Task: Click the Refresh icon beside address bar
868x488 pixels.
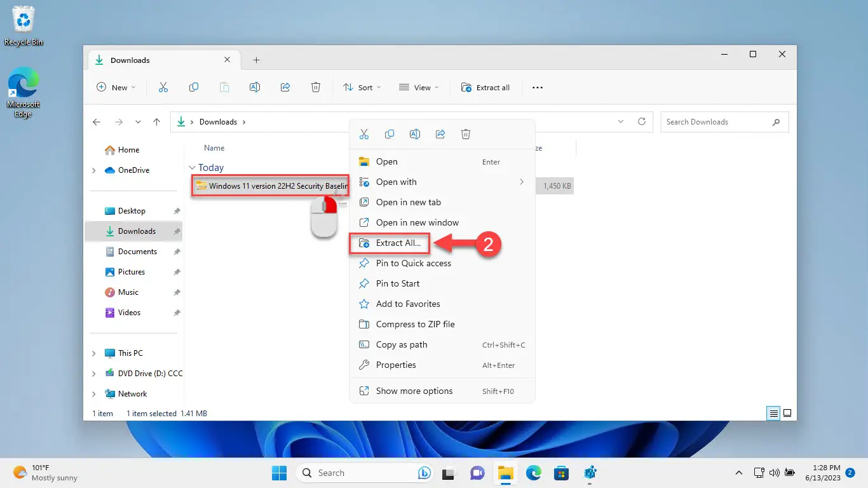Action: 642,121
